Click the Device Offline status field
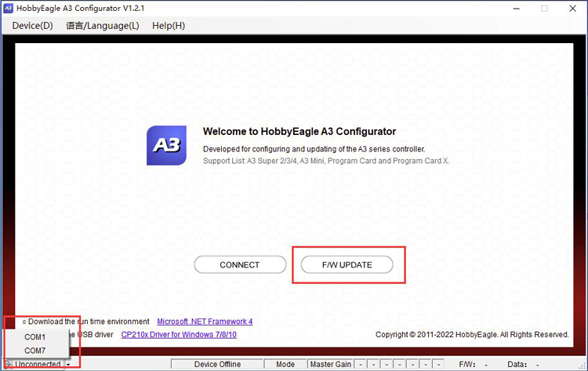The height and width of the screenshot is (371, 588). pyautogui.click(x=217, y=365)
